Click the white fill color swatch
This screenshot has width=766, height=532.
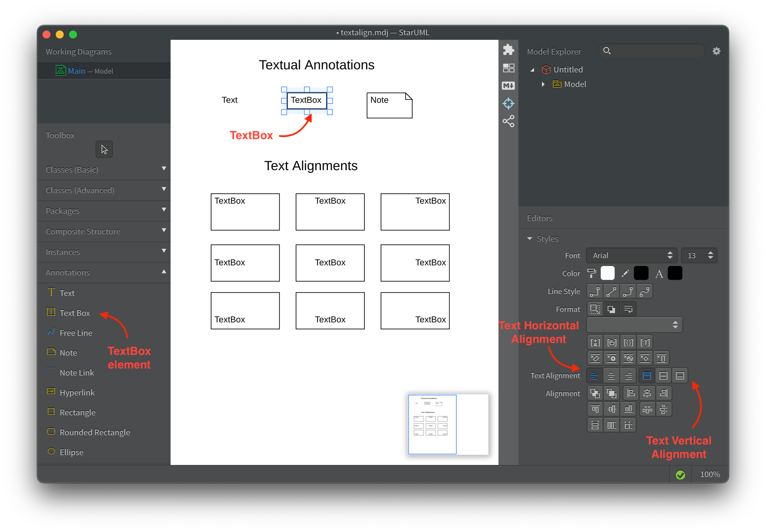point(607,273)
